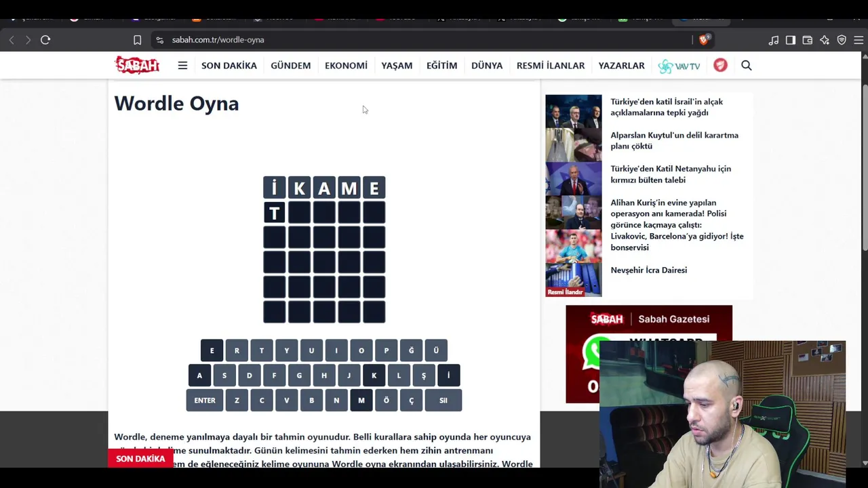Open the Brave Shields lion icon
This screenshot has height=488, width=868.
click(703, 40)
